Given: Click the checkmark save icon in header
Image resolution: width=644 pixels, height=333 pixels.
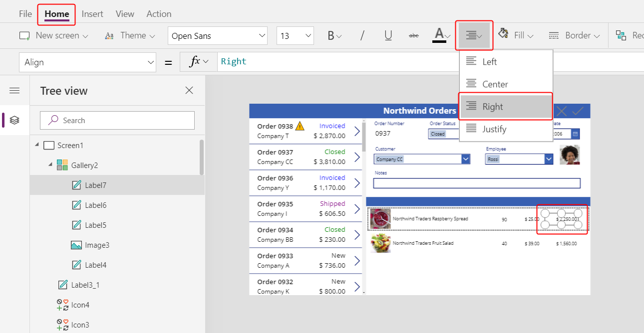Looking at the screenshot, I should tap(578, 111).
